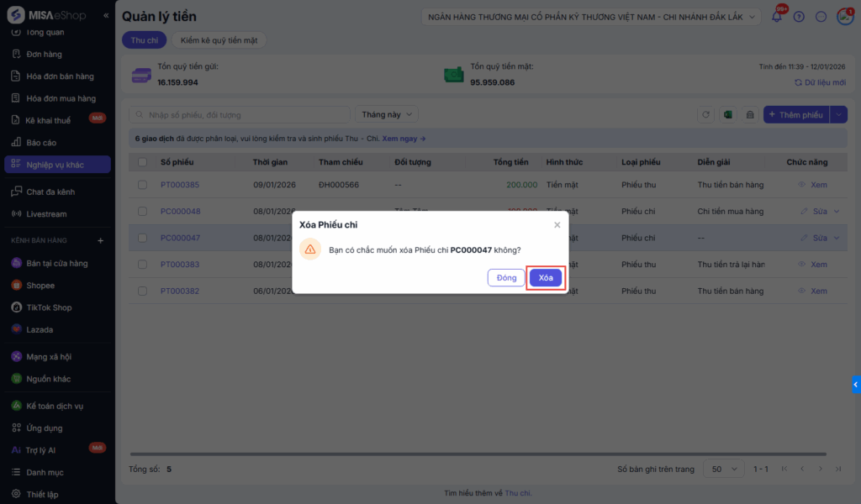The image size is (861, 504).
Task: Open records per page dropdown 50
Action: pos(724,469)
